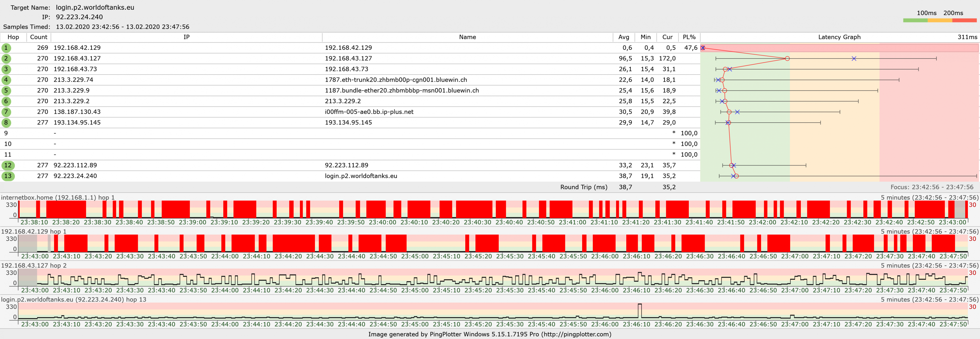Click the hop 5 green circle icon
Image resolution: width=980 pixels, height=339 pixels.
click(6, 91)
